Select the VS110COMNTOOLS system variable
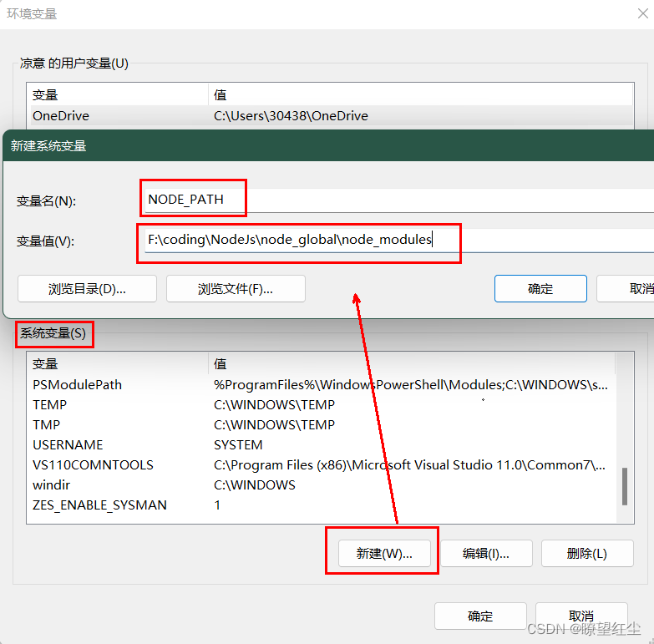The image size is (654, 644). tap(322, 464)
